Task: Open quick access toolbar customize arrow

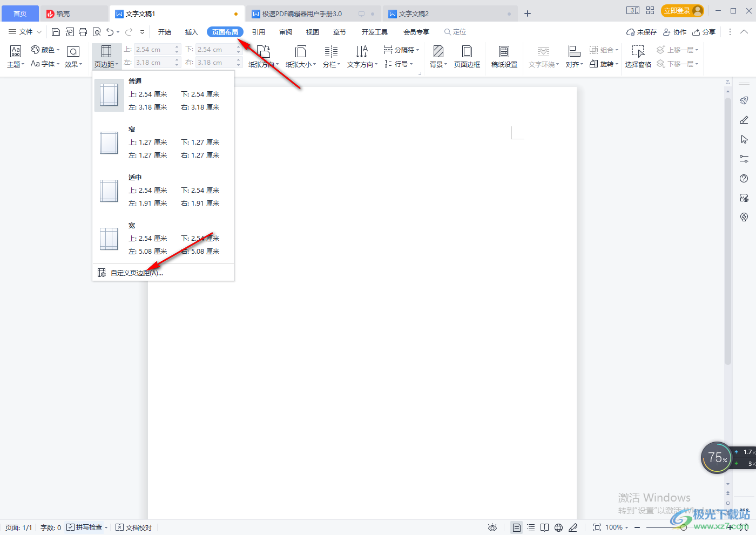Action: tap(142, 32)
